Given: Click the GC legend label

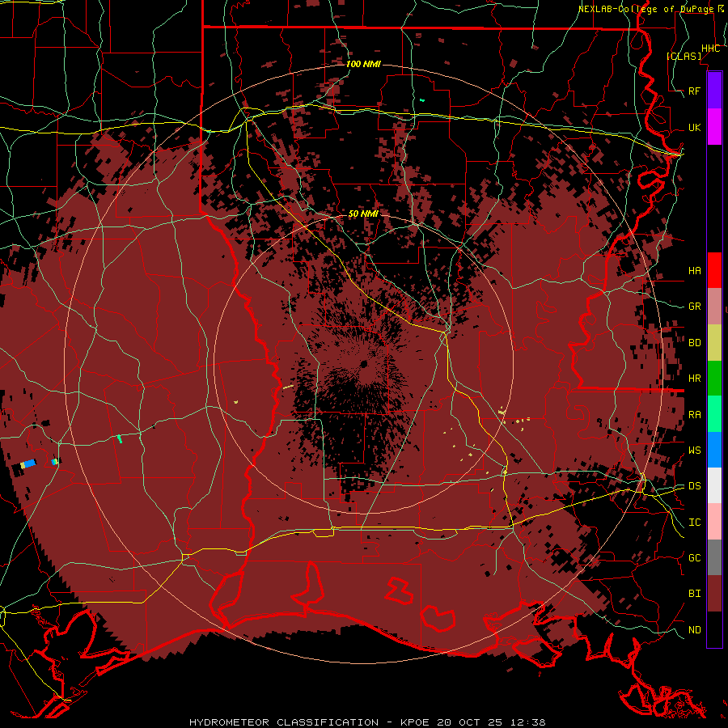Looking at the screenshot, I should (x=694, y=557).
